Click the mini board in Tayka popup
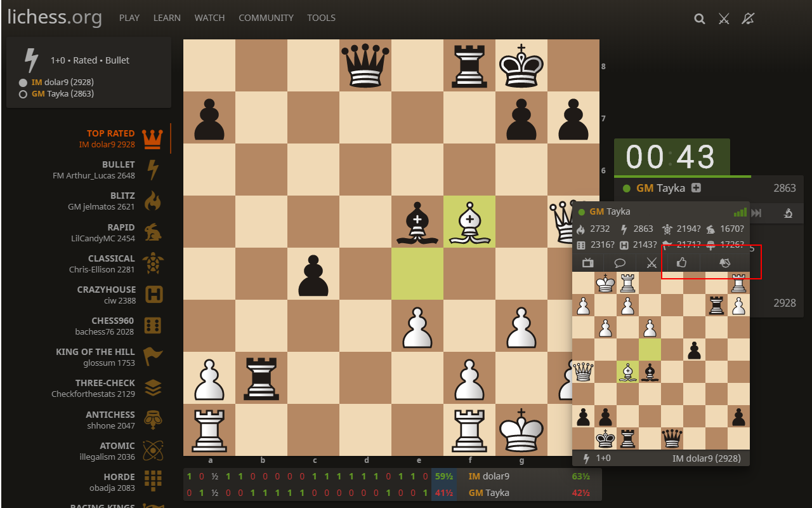The width and height of the screenshot is (812, 508). pyautogui.click(x=661, y=361)
